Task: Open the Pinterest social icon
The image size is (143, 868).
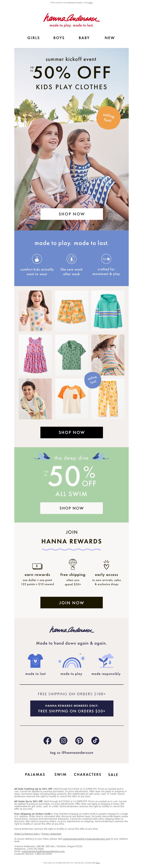Action: (79, 740)
